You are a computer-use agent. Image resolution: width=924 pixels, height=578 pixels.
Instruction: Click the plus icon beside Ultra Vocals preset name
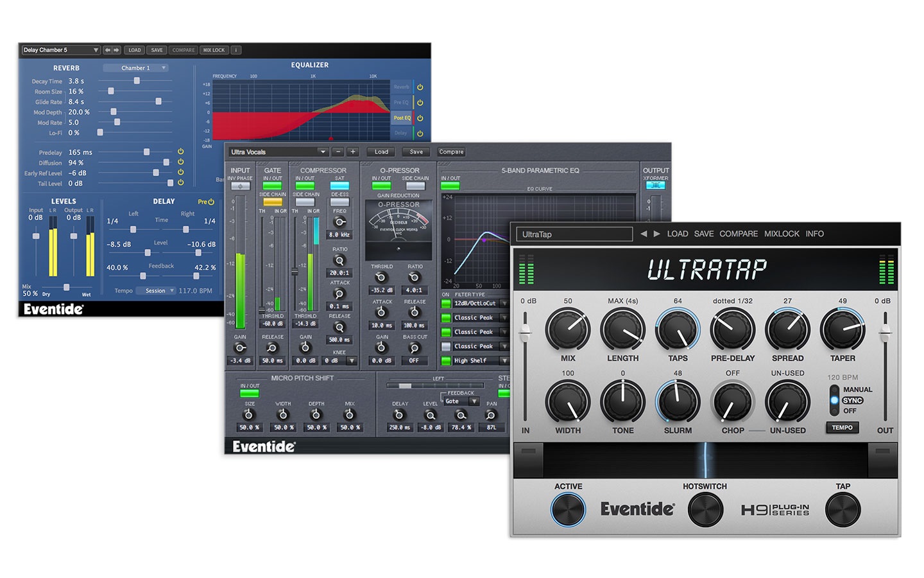coord(352,152)
